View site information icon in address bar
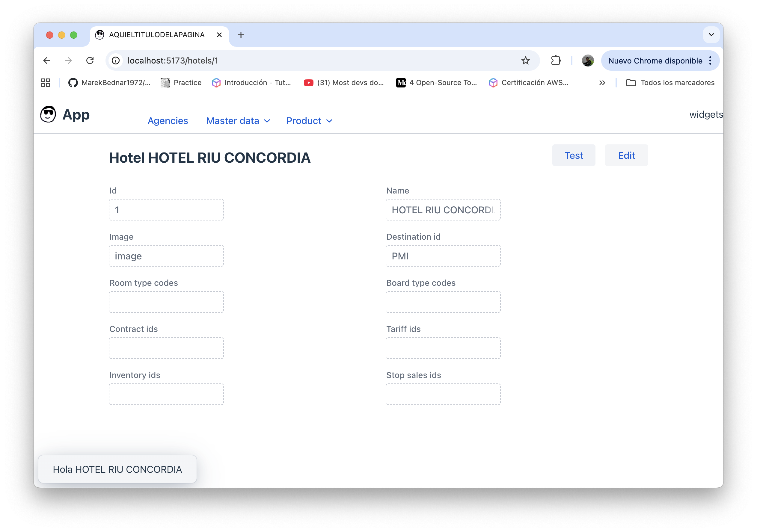757x532 pixels. pos(116,61)
